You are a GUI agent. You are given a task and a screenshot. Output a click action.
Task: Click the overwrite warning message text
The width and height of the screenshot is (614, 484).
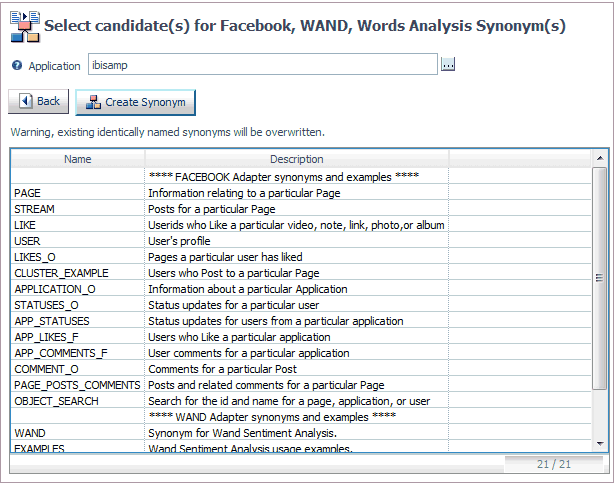point(168,132)
